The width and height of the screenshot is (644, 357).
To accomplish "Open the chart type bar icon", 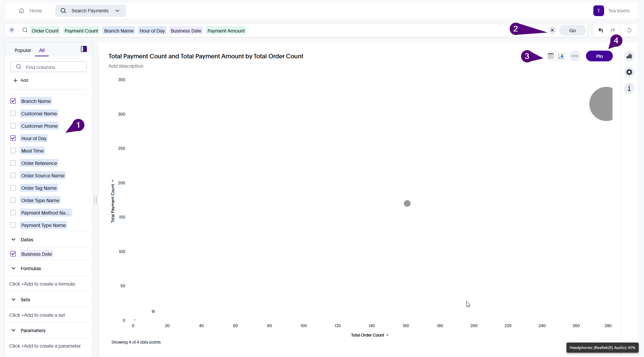I will point(629,56).
